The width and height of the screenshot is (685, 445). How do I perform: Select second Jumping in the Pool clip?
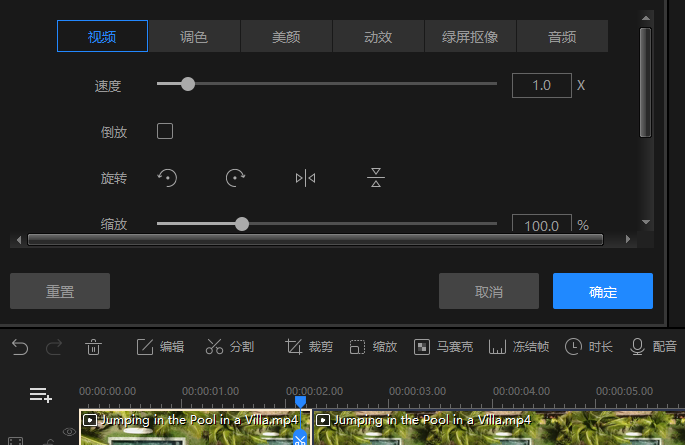pos(498,427)
